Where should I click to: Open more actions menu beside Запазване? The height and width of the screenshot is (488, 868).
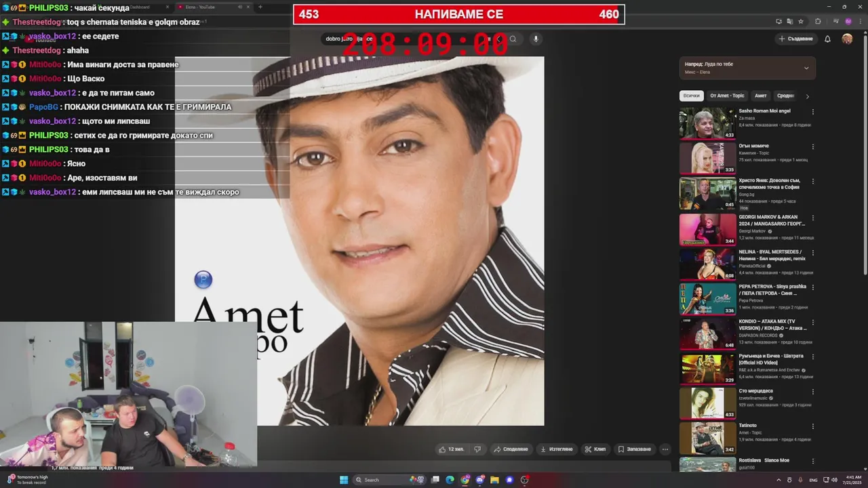tap(665, 449)
